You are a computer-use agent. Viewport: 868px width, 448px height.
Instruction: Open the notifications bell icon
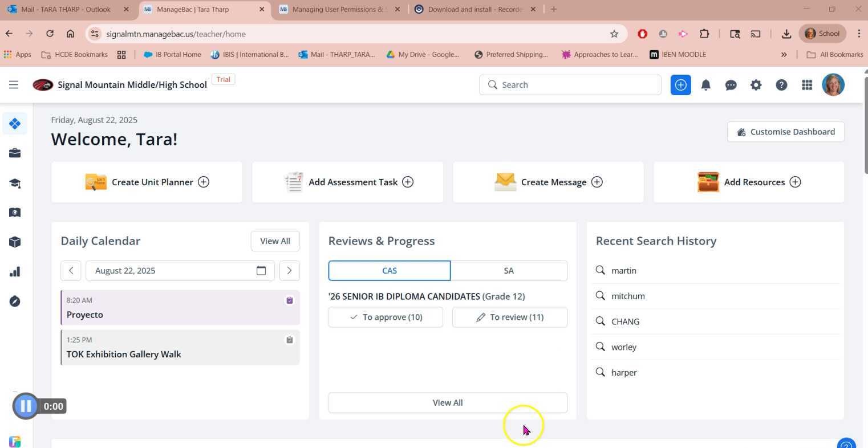click(x=705, y=85)
